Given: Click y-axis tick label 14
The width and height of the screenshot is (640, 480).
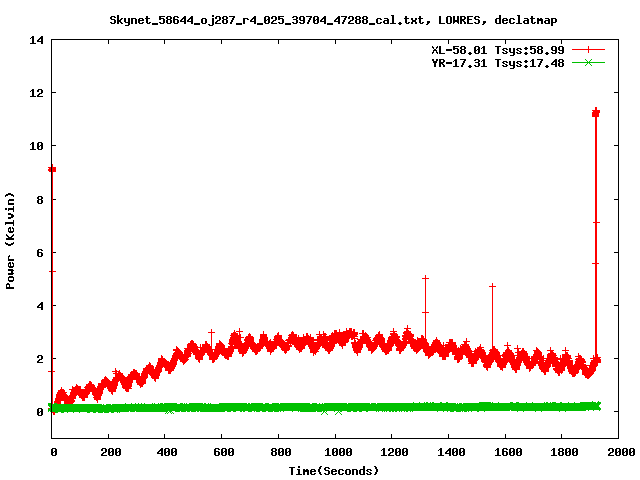Looking at the screenshot, I should (36, 40).
